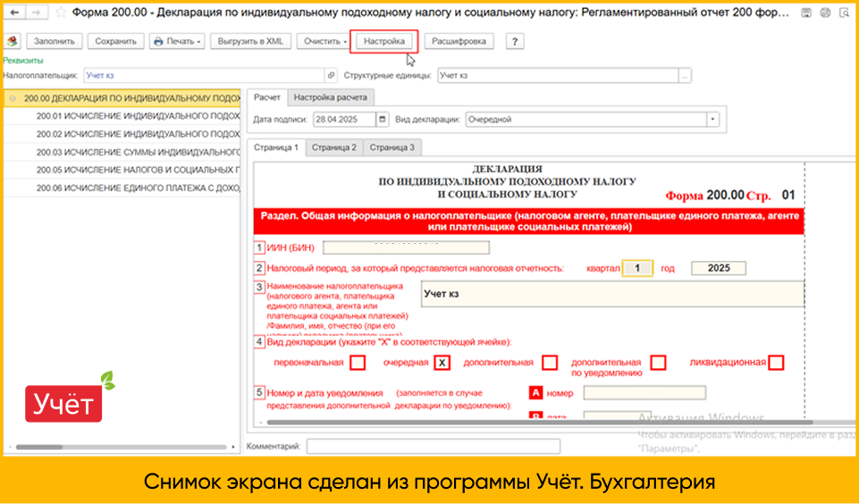Switch to Страница 3 tab
Screen dimensions: 859x504
click(392, 147)
